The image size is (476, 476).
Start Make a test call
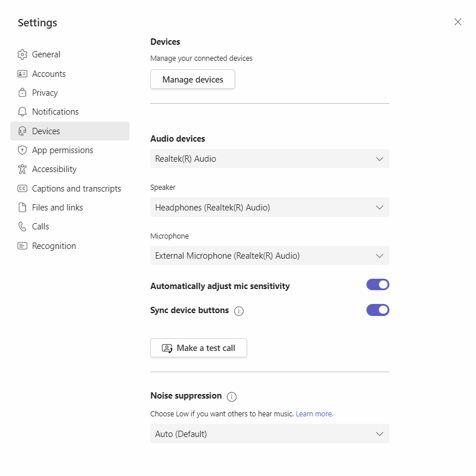tap(198, 348)
